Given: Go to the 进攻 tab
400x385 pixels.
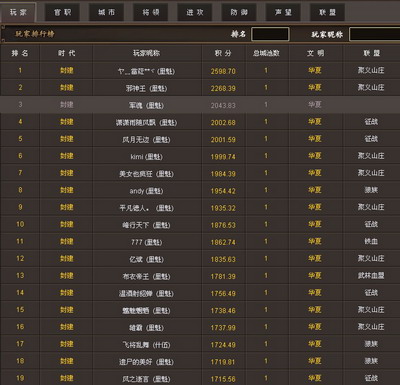Looking at the screenshot, I should pos(195,12).
